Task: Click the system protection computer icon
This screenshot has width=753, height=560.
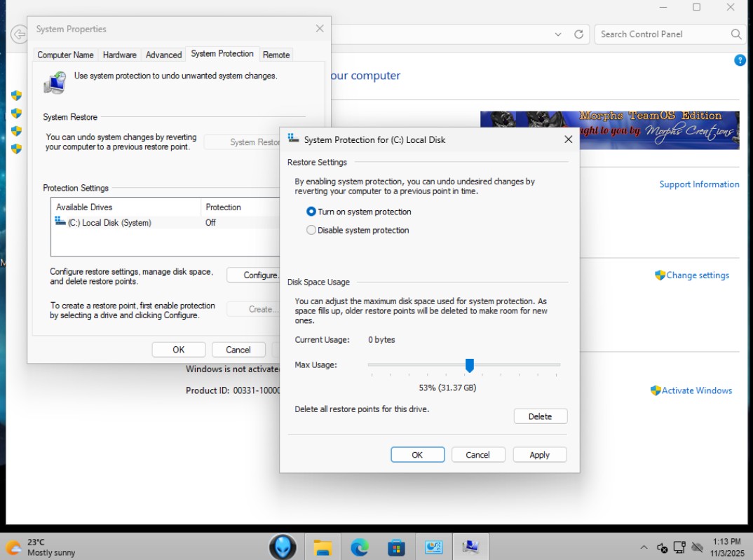Action: [x=55, y=83]
